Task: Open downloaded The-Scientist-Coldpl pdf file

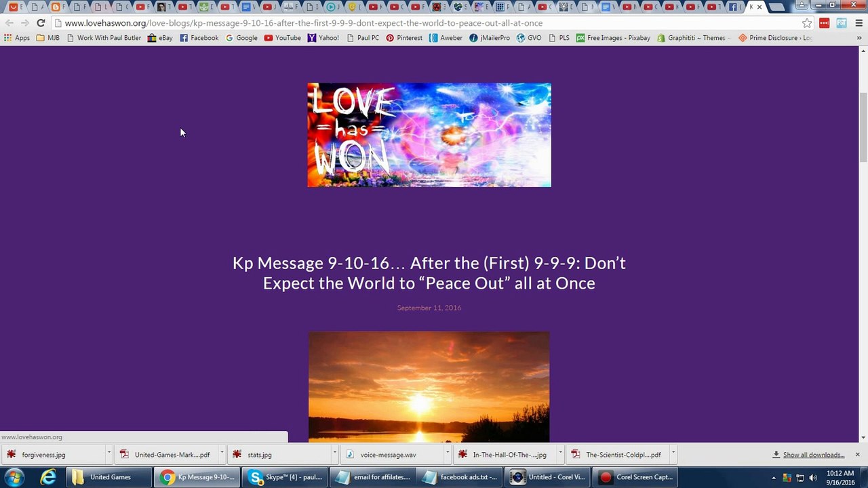Action: pyautogui.click(x=618, y=455)
